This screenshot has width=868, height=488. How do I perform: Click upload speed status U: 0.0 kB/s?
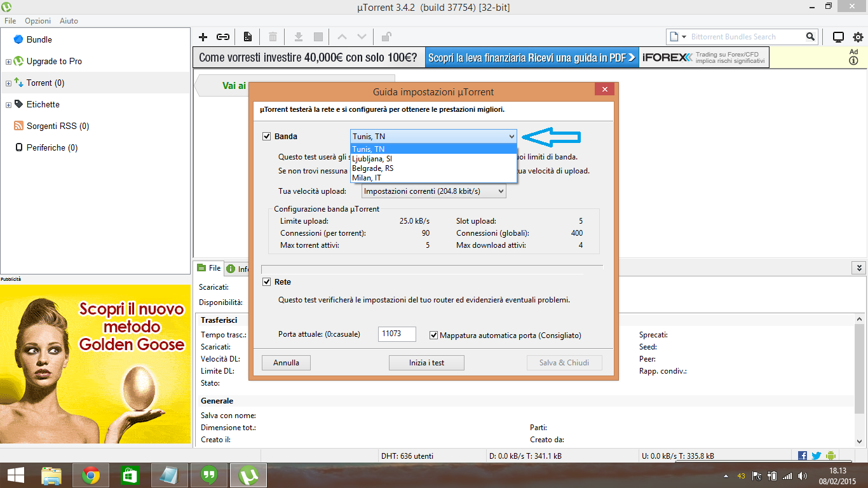pyautogui.click(x=677, y=456)
